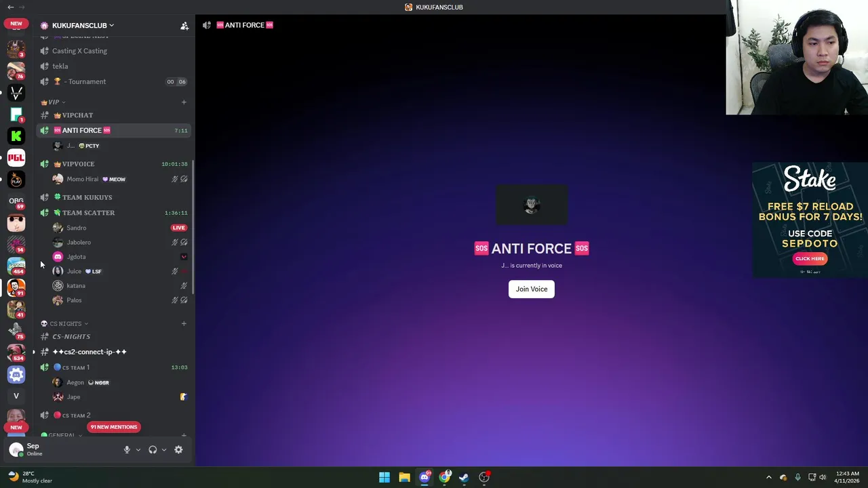The height and width of the screenshot is (488, 868).
Task: Open microphone input options arrow
Action: click(138, 449)
